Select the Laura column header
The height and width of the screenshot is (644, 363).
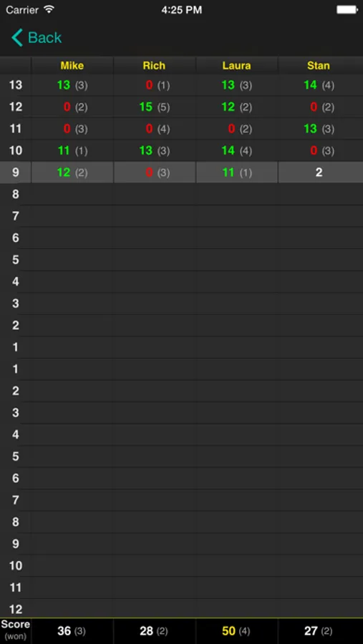pyautogui.click(x=236, y=65)
